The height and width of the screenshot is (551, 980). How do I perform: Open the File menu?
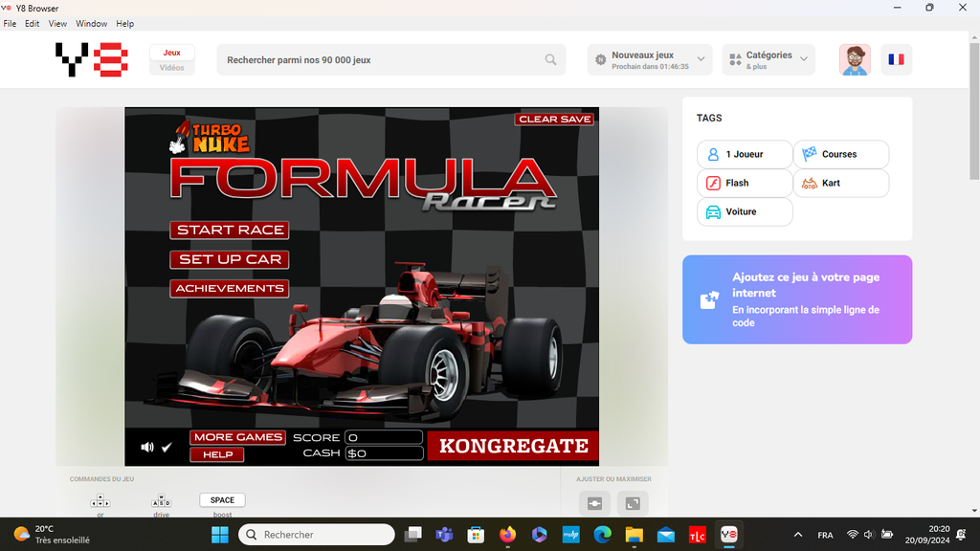pyautogui.click(x=10, y=23)
